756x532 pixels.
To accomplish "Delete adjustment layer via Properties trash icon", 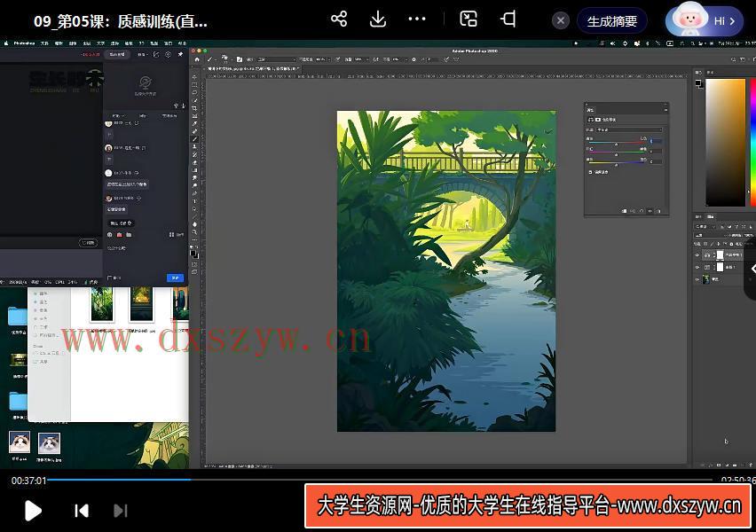I will click(659, 211).
